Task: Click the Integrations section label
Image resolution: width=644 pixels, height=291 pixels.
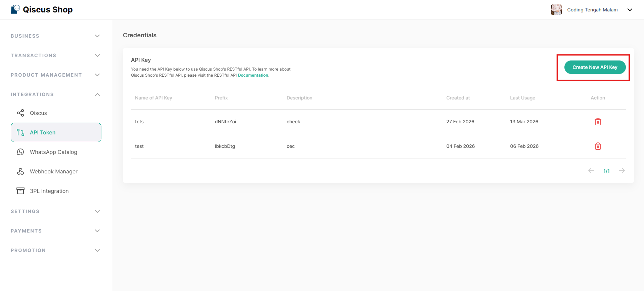Action: tap(32, 94)
